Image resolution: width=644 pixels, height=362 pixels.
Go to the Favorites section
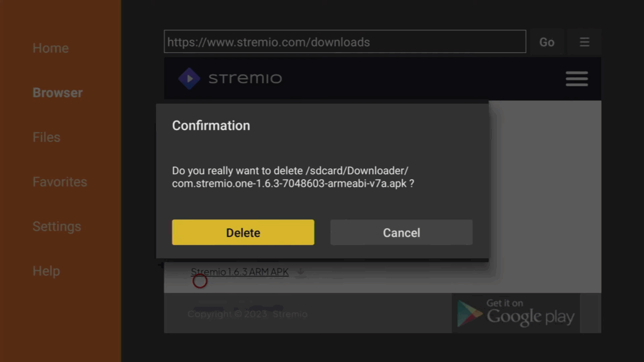[60, 182]
